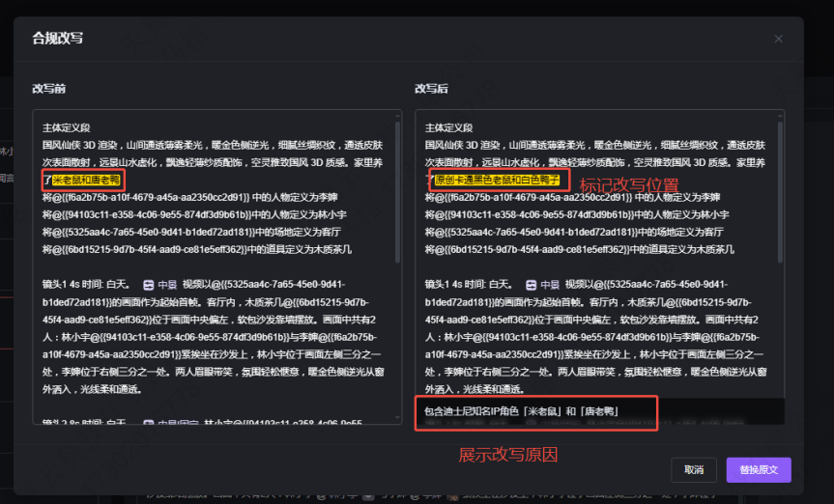Click the 中景 shot icon in 改写后 panel 镜头1
Image resolution: width=834 pixels, height=504 pixels.
pyautogui.click(x=531, y=285)
